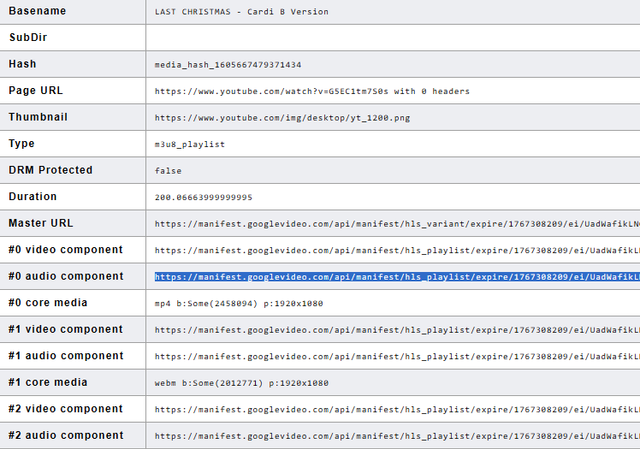Click the '#1 core media' label

pos(48,382)
